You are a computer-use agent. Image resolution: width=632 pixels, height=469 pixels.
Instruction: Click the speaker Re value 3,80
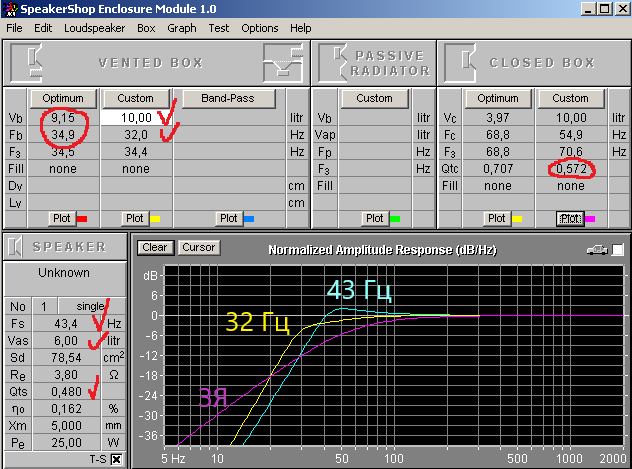[66, 375]
